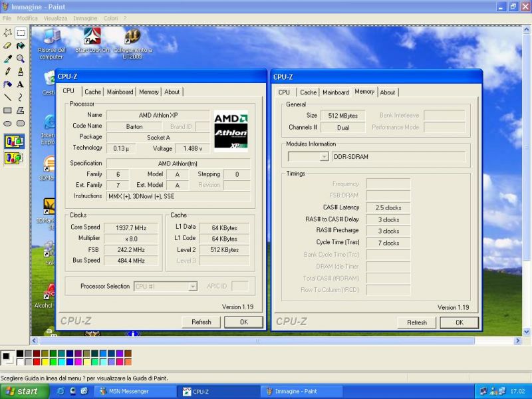This screenshot has width=532, height=399.
Task: Enable the transparent selection option
Action: [14, 158]
